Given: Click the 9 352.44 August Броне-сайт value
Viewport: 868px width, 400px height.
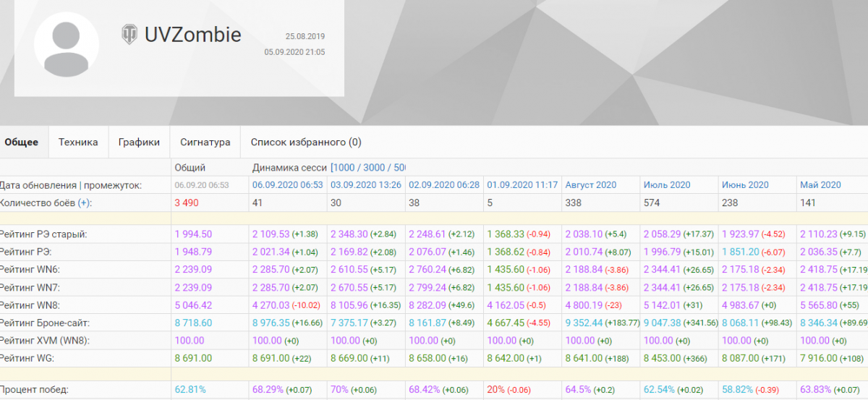Looking at the screenshot, I should pyautogui.click(x=584, y=323).
